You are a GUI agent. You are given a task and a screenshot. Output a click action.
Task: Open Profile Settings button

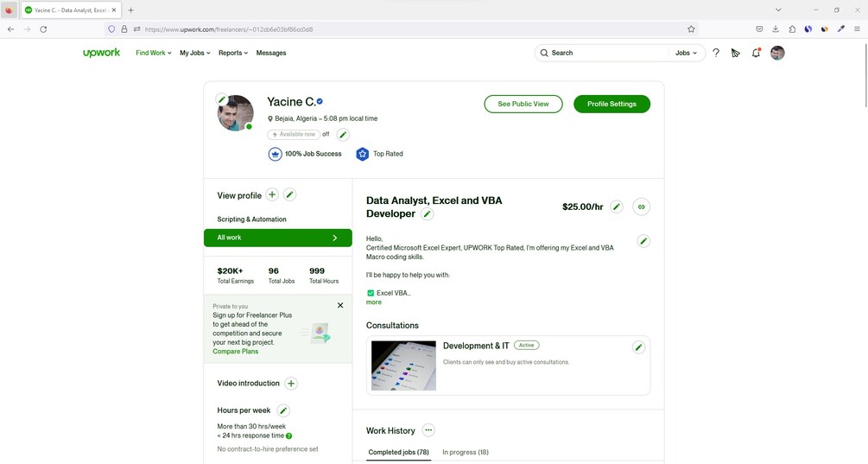[611, 104]
